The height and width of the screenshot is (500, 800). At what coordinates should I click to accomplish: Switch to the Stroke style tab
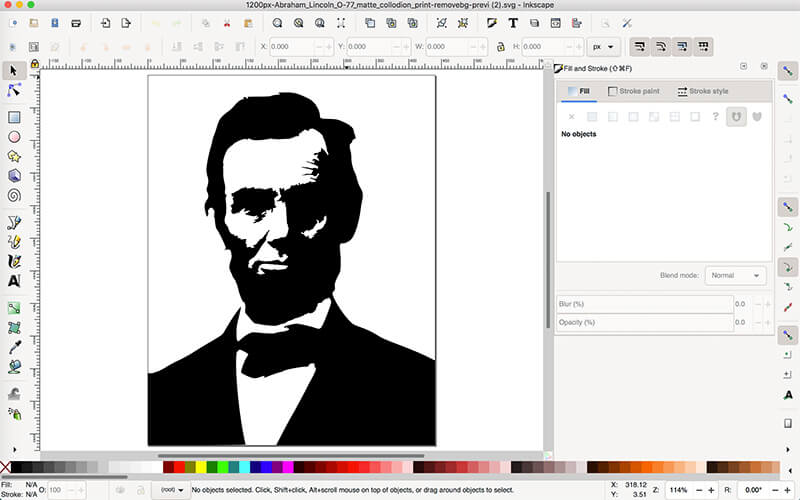coord(703,91)
